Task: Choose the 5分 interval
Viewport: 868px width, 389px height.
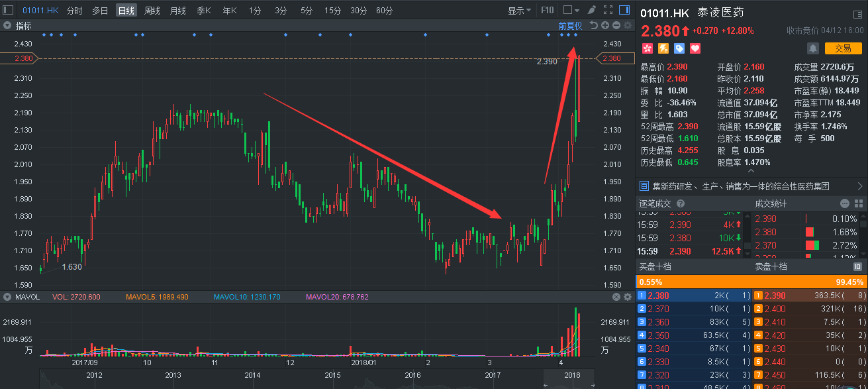Action: [307, 11]
